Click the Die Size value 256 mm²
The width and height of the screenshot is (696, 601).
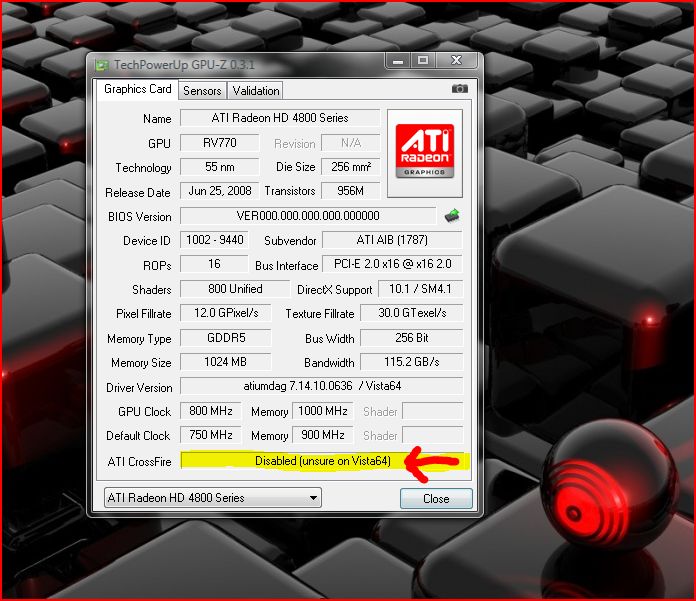pyautogui.click(x=351, y=167)
